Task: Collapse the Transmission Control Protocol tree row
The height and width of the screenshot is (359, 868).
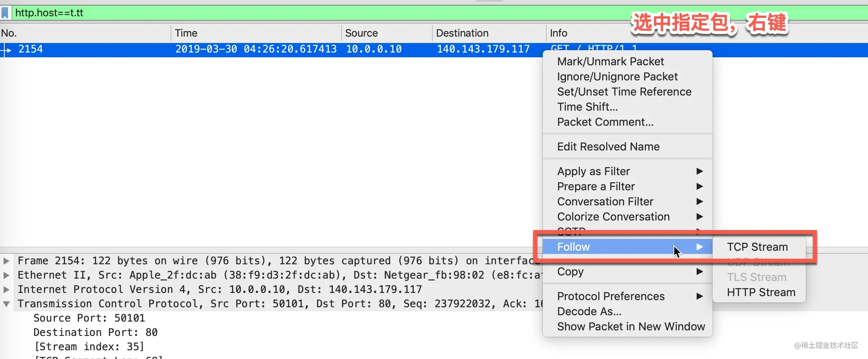Action: [6, 304]
